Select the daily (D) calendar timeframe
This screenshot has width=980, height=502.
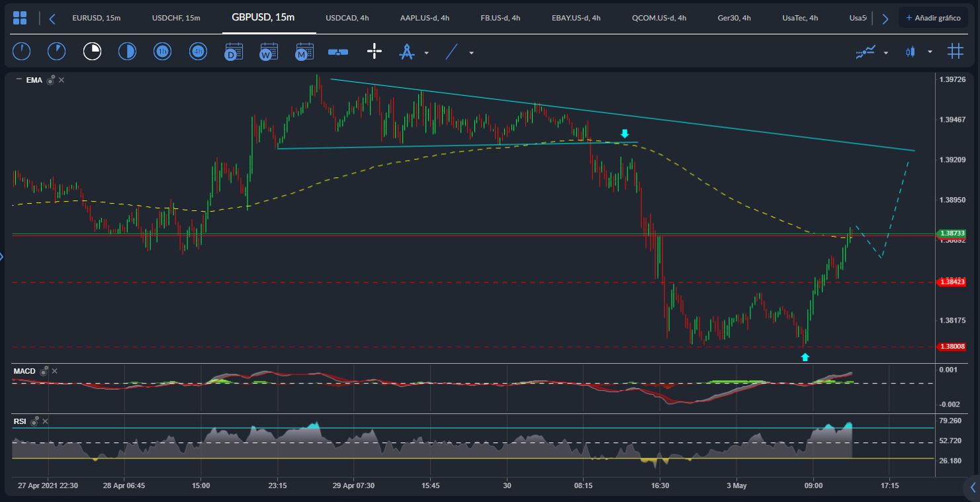click(234, 52)
